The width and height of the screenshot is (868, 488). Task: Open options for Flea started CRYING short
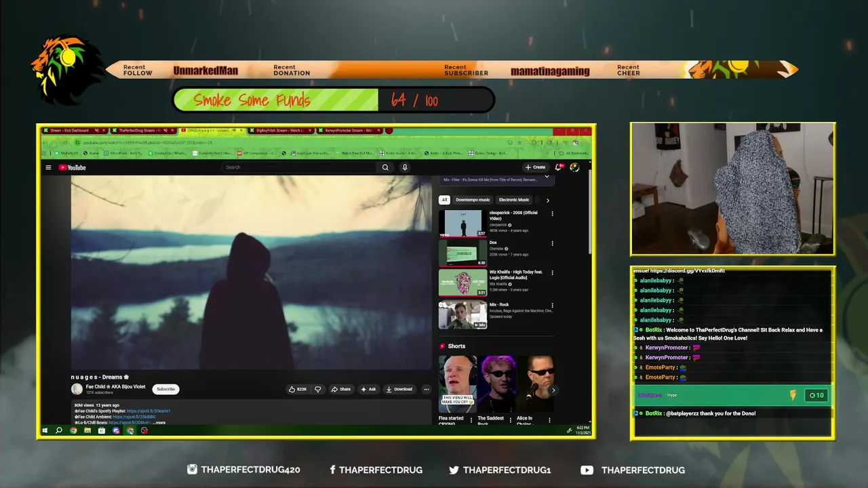click(x=471, y=420)
